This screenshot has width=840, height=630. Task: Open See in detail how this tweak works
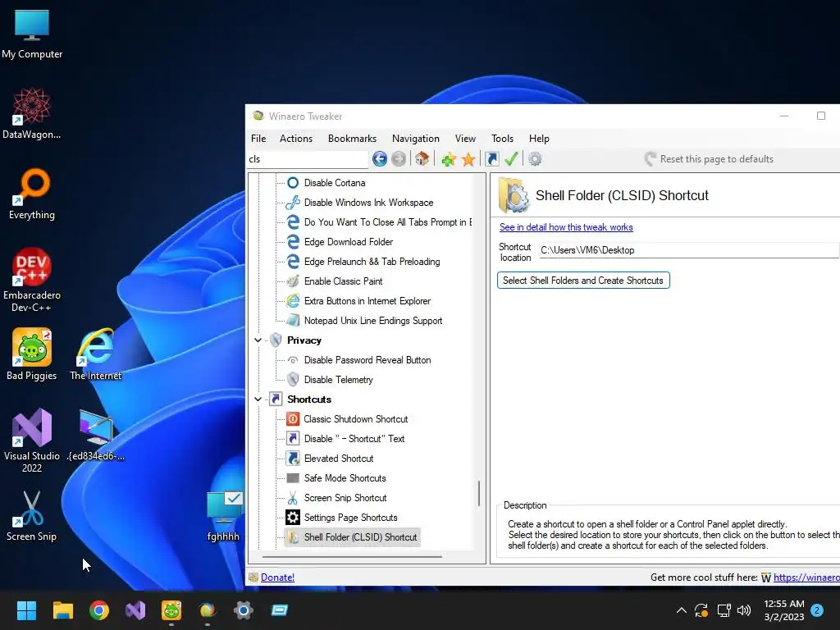coord(566,227)
